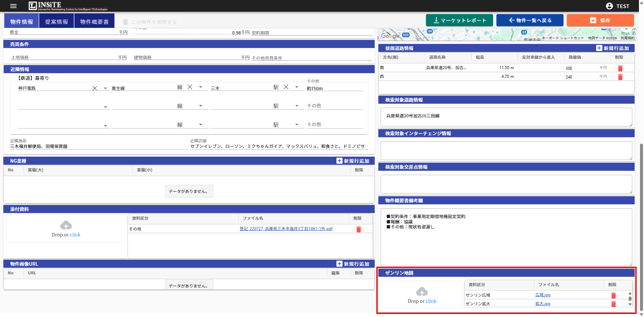Click upload cloud in 添付資料 section
The width and height of the screenshot is (644, 317).
click(x=66, y=225)
